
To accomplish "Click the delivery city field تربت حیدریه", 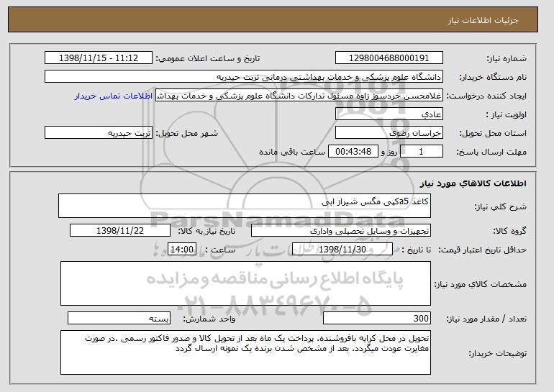I will (99, 133).
